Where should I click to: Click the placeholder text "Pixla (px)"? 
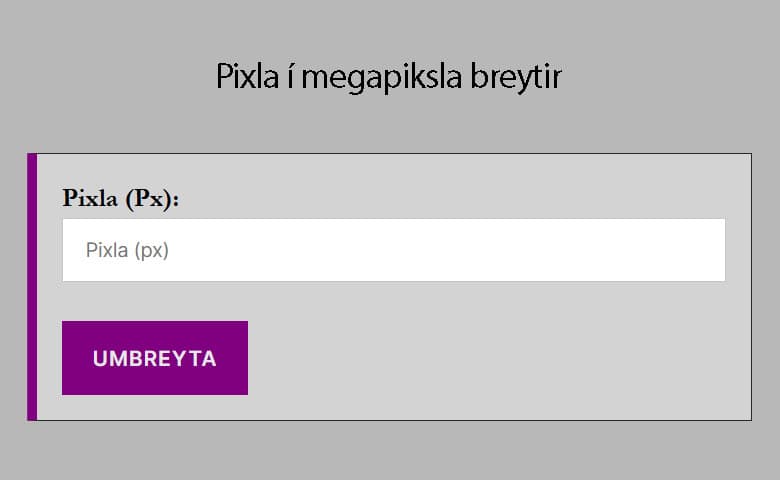coord(127,250)
